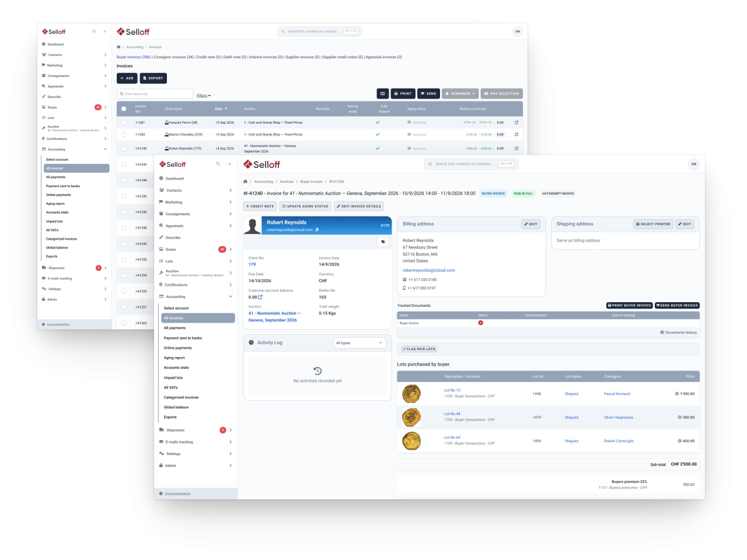Click Print Buyer Invoice button
The image size is (747, 560).
click(x=630, y=305)
